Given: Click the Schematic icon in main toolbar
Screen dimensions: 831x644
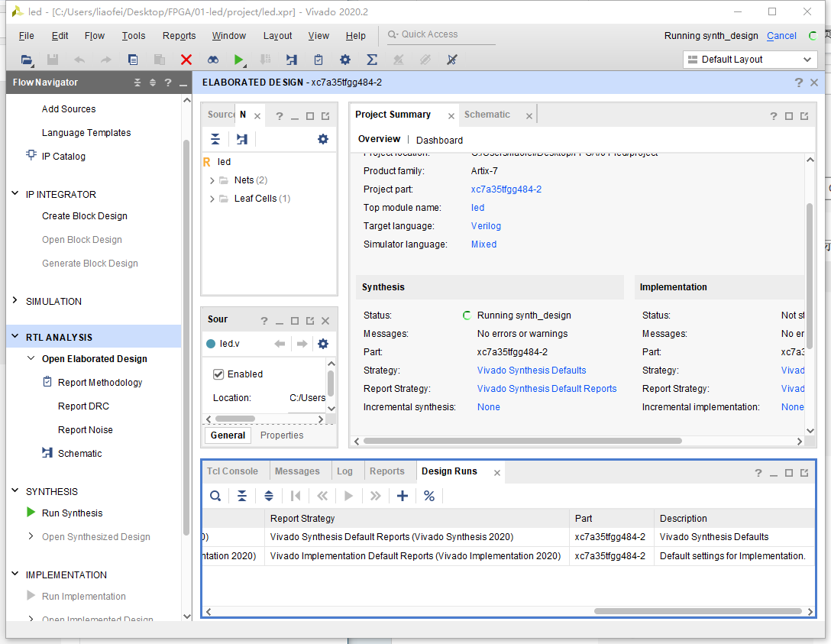Looking at the screenshot, I should (x=292, y=60).
